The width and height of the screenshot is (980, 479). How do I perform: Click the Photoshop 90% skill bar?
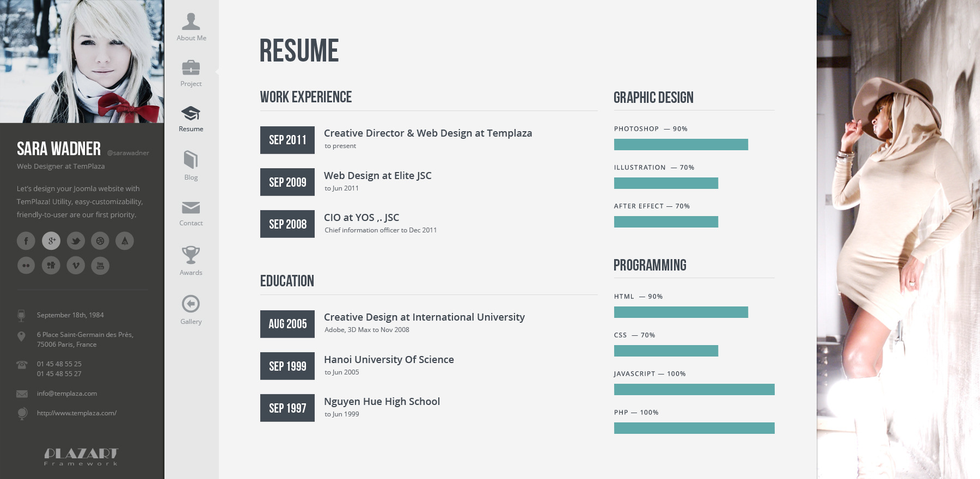pos(681,144)
